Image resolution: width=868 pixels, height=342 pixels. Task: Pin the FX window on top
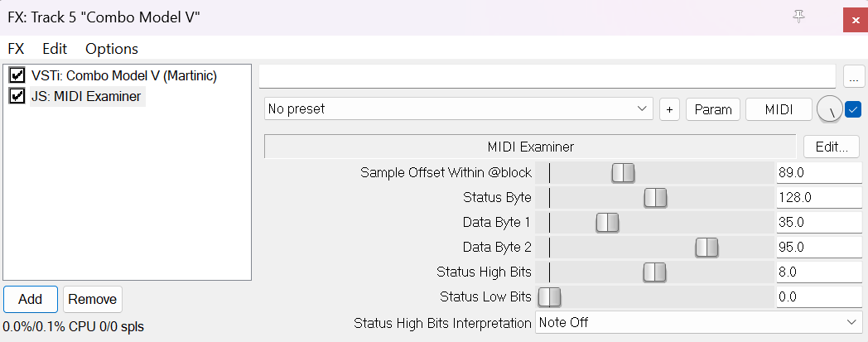pos(798,16)
